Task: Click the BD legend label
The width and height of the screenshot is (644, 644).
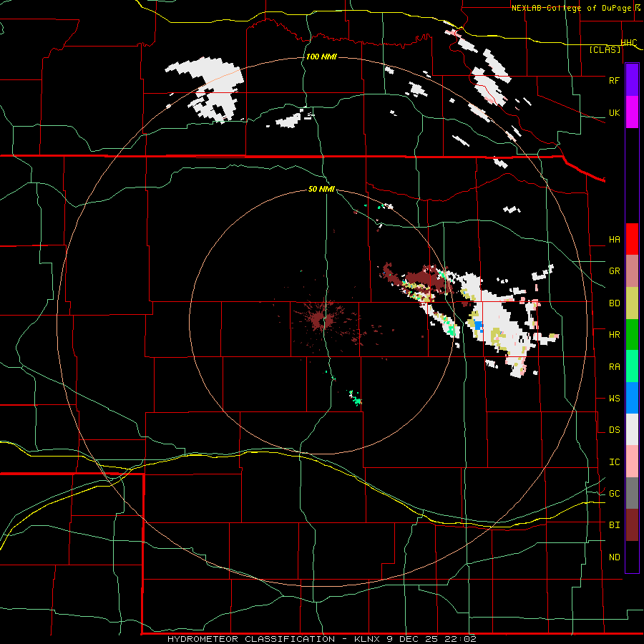Action: [x=614, y=303]
